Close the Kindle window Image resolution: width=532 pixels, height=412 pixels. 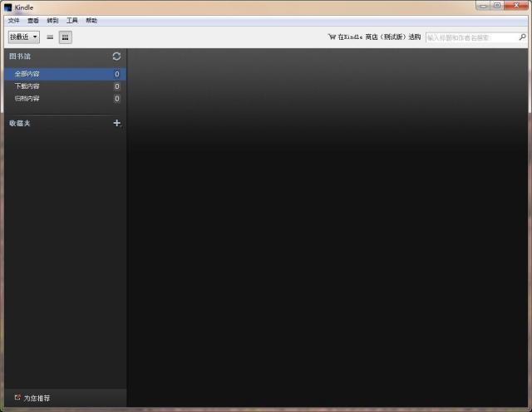[516, 6]
